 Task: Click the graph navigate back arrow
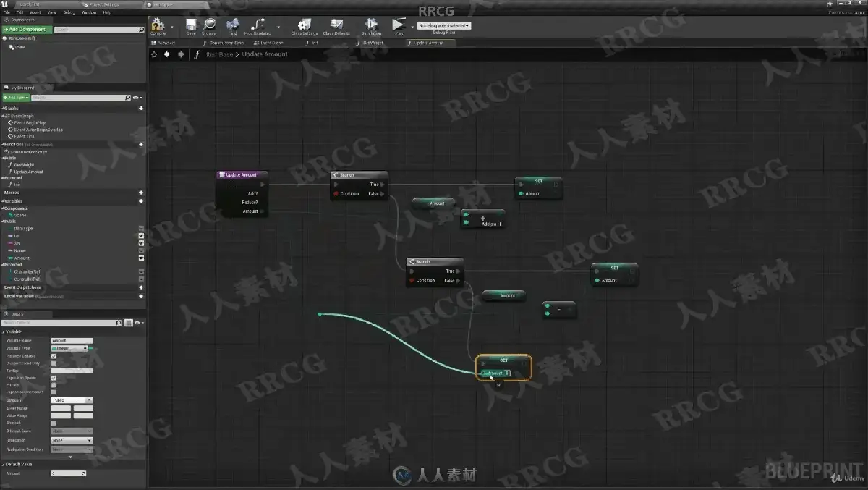click(x=167, y=54)
